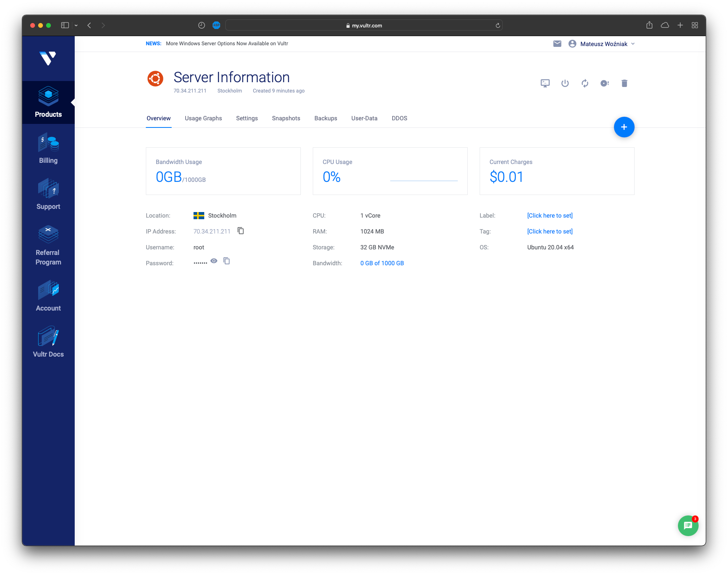Viewport: 728px width, 575px height.
Task: Open the Backups tab
Action: 326,118
